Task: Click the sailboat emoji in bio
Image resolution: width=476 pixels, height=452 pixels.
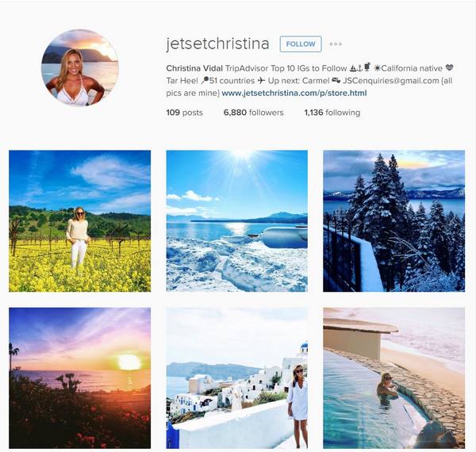Action: tap(353, 68)
